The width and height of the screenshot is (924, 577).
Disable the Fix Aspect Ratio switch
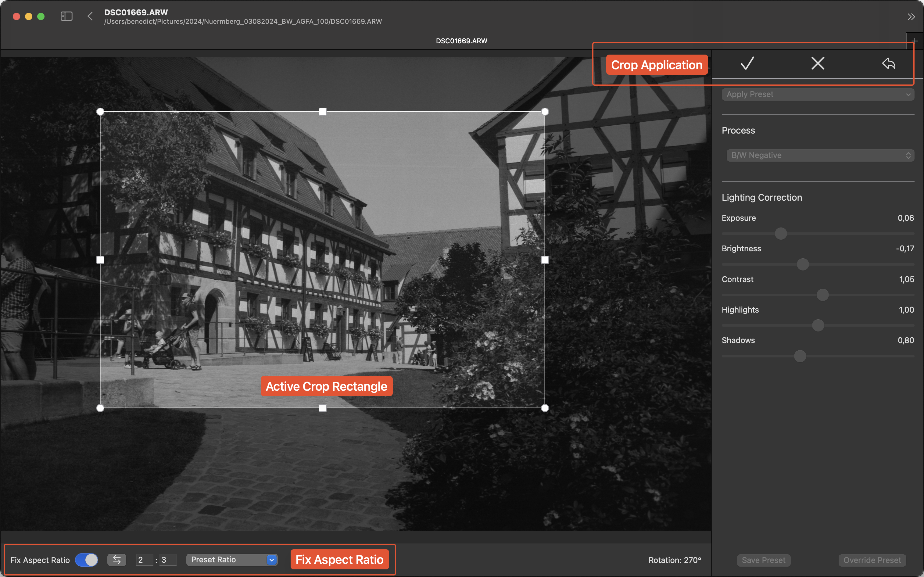click(87, 560)
